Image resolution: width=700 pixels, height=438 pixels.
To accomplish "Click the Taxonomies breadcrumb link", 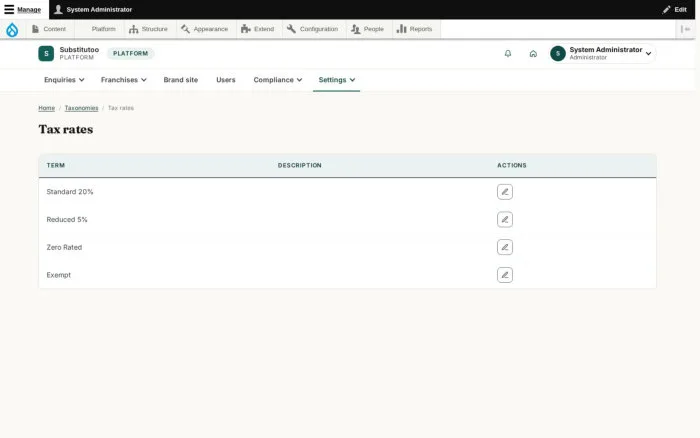I will tap(81, 108).
